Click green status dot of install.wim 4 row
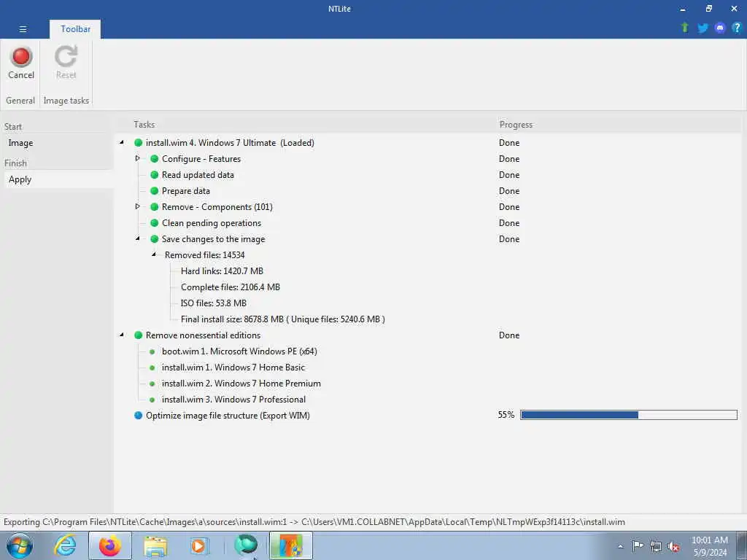747x560 pixels. click(138, 142)
